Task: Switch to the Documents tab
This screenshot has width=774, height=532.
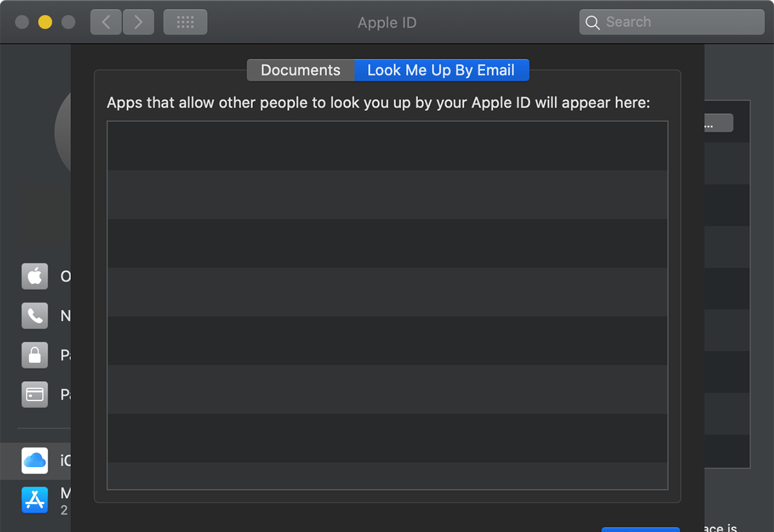Action: pos(301,70)
